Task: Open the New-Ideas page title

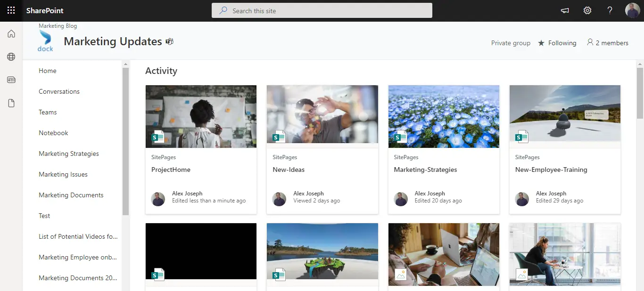Action: pos(289,170)
